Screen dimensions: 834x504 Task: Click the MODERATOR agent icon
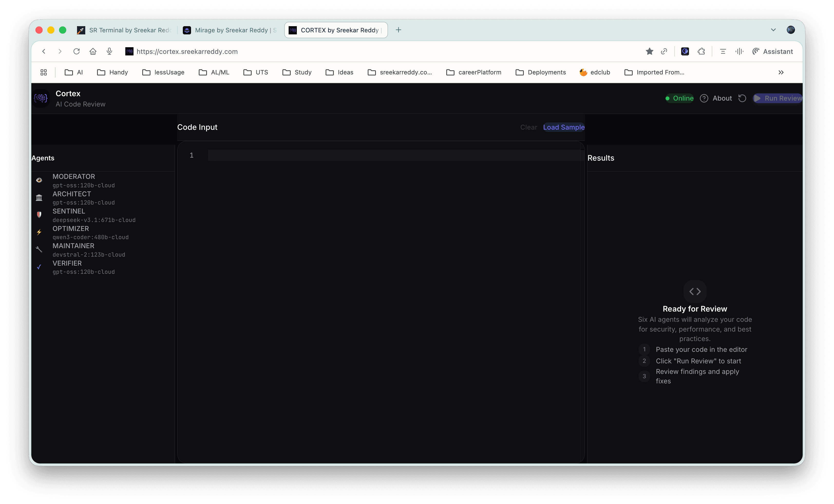point(39,180)
